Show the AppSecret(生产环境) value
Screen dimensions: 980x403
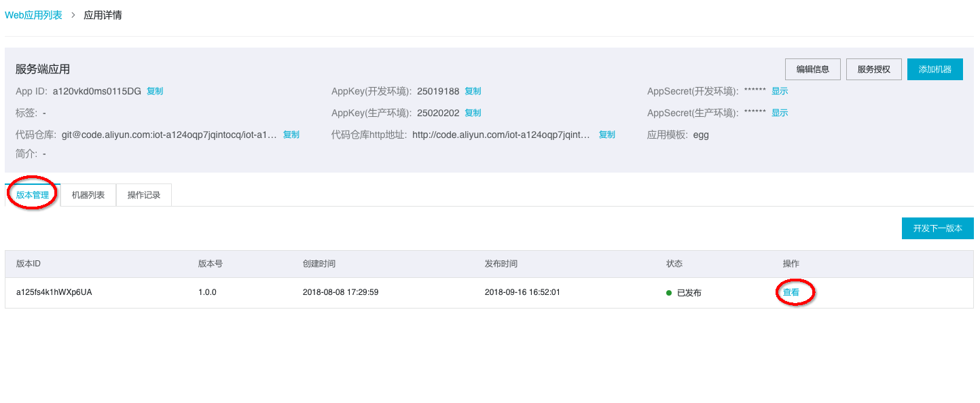point(780,113)
